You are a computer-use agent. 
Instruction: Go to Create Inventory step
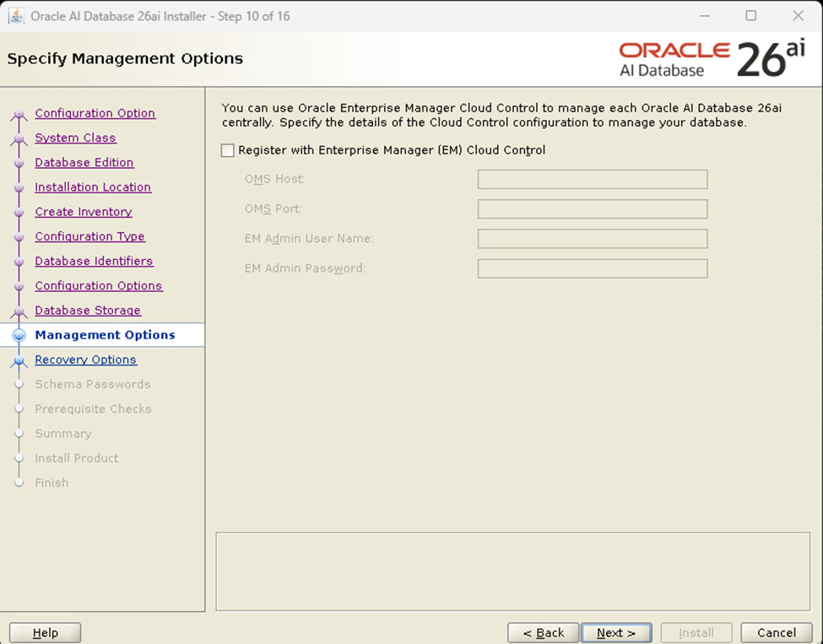tap(84, 212)
